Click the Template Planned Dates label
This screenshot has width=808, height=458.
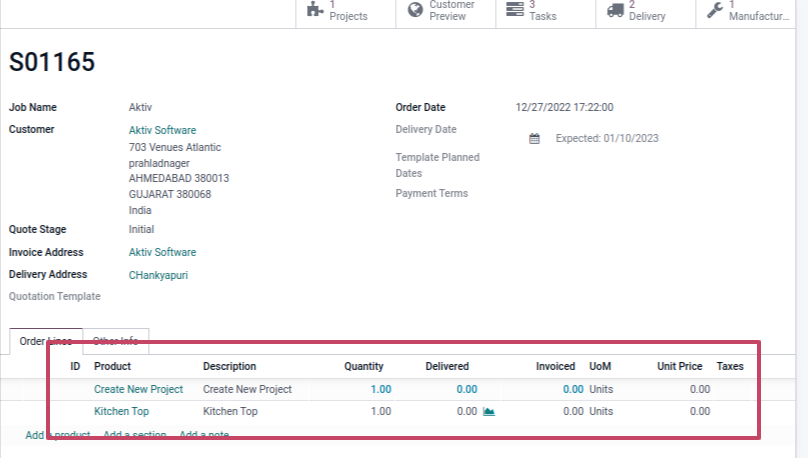coord(437,165)
